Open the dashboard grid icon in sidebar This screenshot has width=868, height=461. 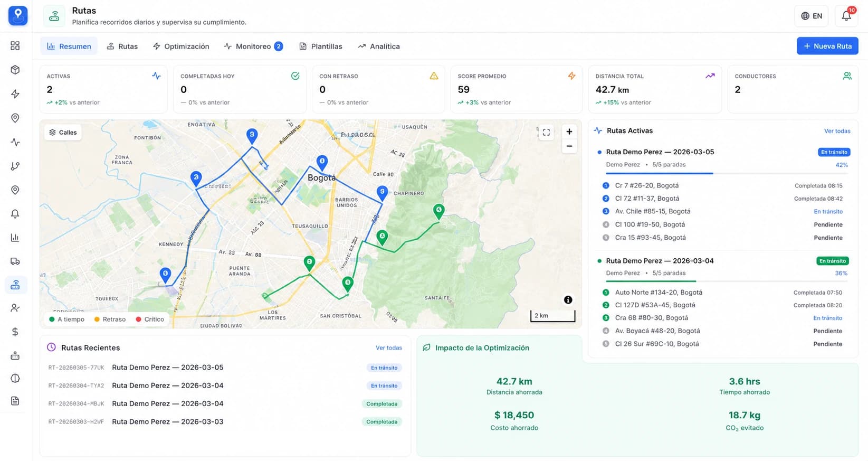click(15, 46)
